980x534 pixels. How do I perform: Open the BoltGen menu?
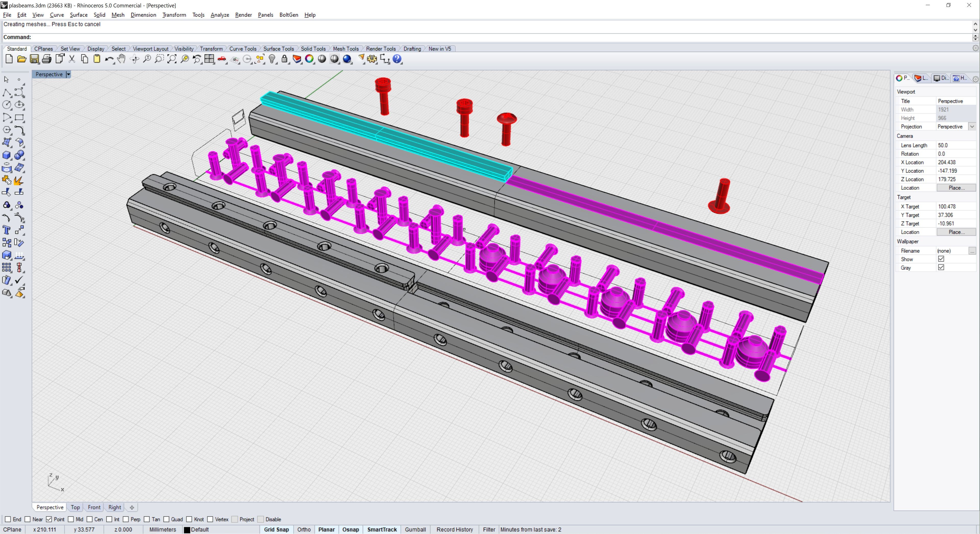(x=289, y=15)
